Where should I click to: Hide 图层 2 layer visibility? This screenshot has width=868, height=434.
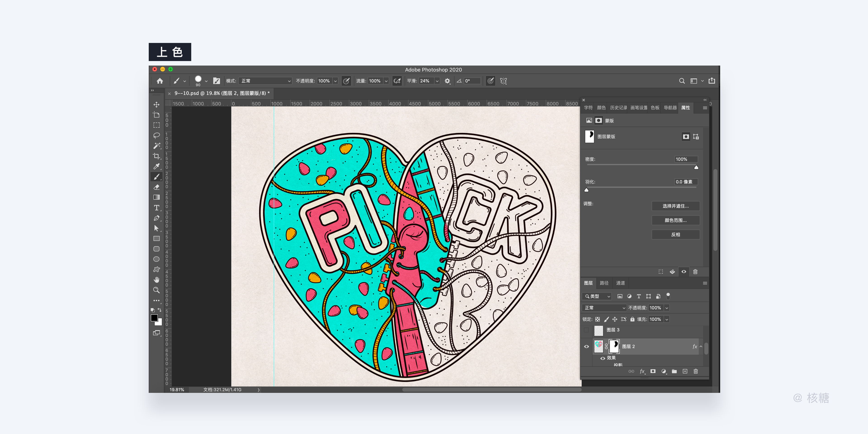click(586, 346)
